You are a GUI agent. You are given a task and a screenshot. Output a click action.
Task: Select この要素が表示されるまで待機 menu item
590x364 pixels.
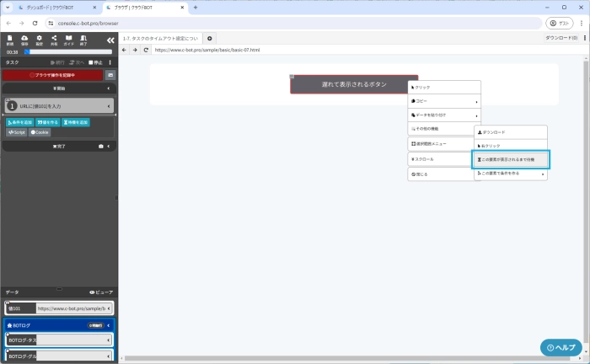click(510, 159)
